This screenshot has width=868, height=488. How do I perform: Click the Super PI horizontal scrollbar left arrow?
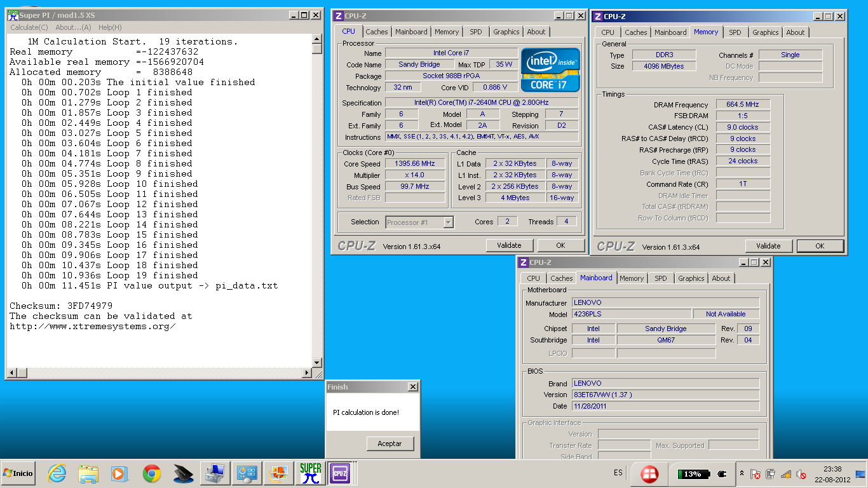pos(11,372)
